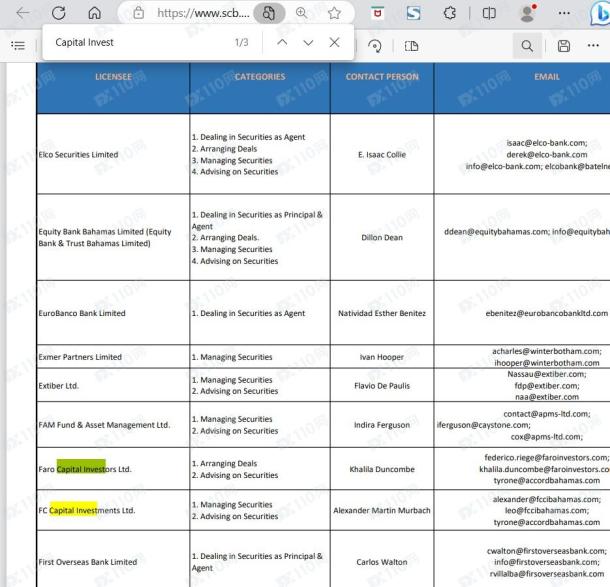610x587 pixels.
Task: Click Exmer Partners' '1. Managing Securities' entry
Action: pos(232,357)
